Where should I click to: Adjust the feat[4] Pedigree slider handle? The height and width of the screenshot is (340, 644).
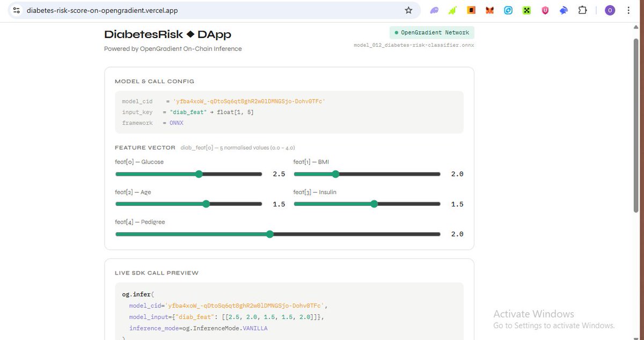click(x=270, y=234)
